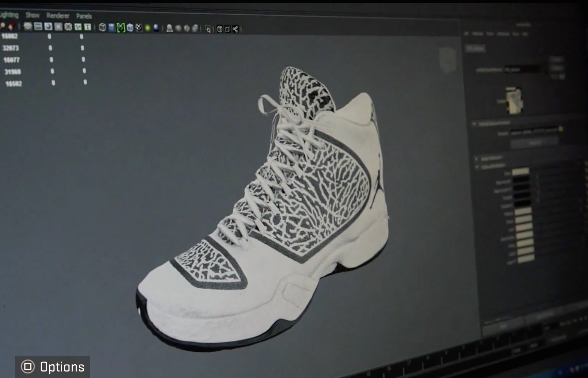Toggle screen space ambient occlusion icon
The height and width of the screenshot is (378, 588).
tap(169, 28)
